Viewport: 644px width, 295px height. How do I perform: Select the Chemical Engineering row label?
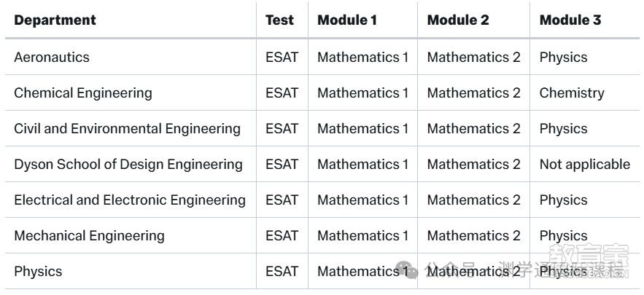pos(83,93)
